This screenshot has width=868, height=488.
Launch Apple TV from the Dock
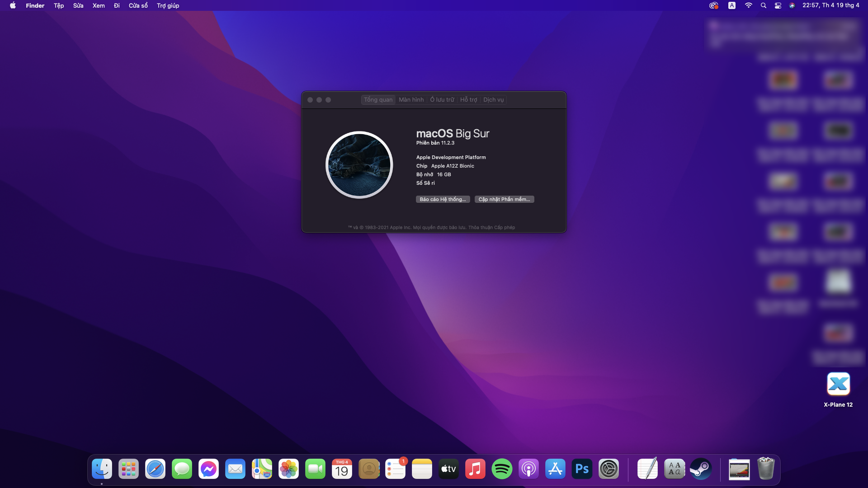pos(448,469)
